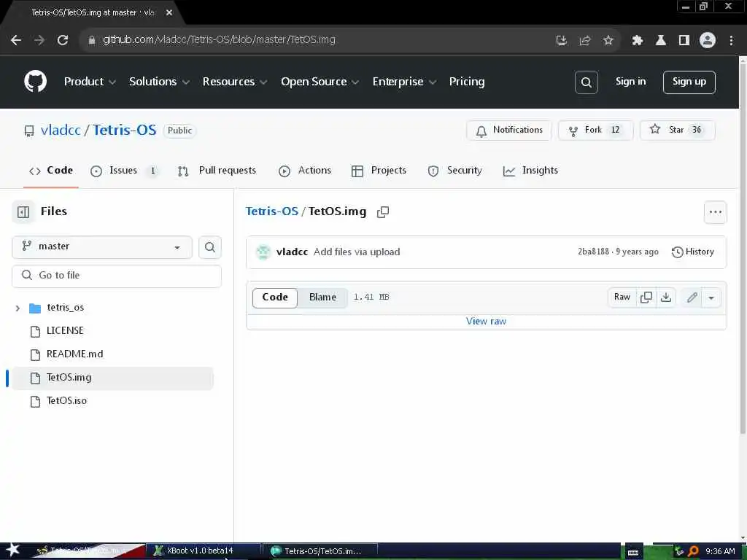
Task: Select TetOS.iso in file tree
Action: click(66, 401)
